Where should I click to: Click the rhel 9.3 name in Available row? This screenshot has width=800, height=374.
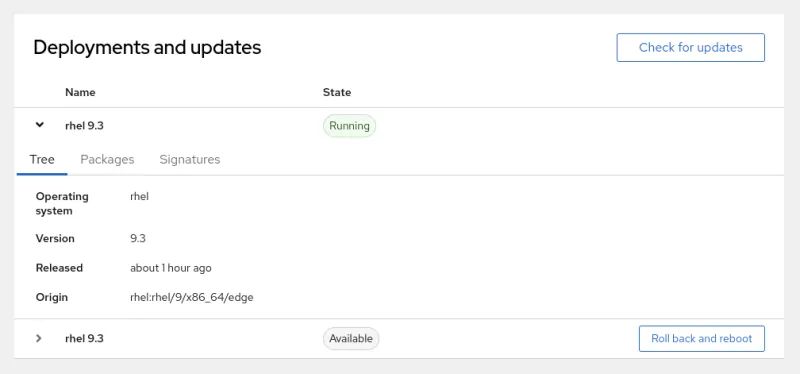(x=84, y=338)
